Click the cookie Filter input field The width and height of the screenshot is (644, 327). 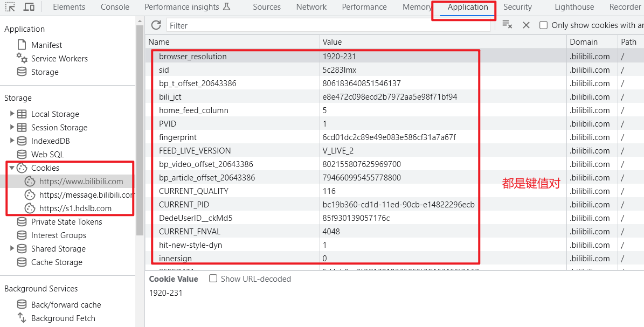pos(329,25)
